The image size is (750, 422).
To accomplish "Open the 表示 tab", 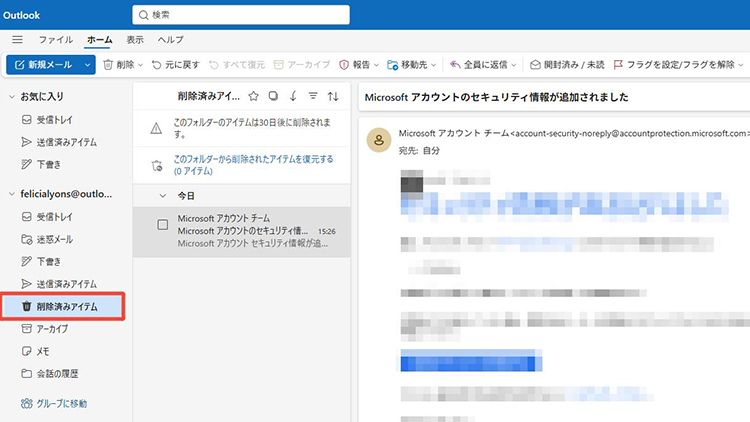I will pos(135,40).
